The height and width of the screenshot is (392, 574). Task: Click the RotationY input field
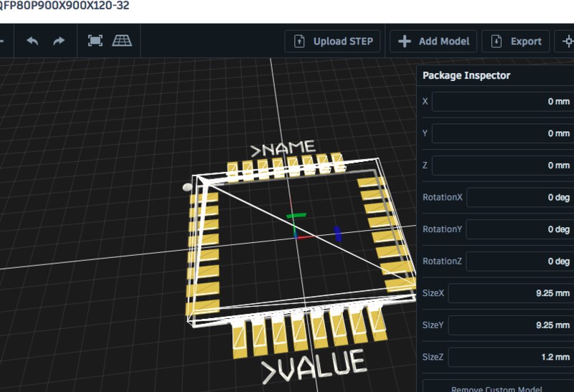(520, 229)
